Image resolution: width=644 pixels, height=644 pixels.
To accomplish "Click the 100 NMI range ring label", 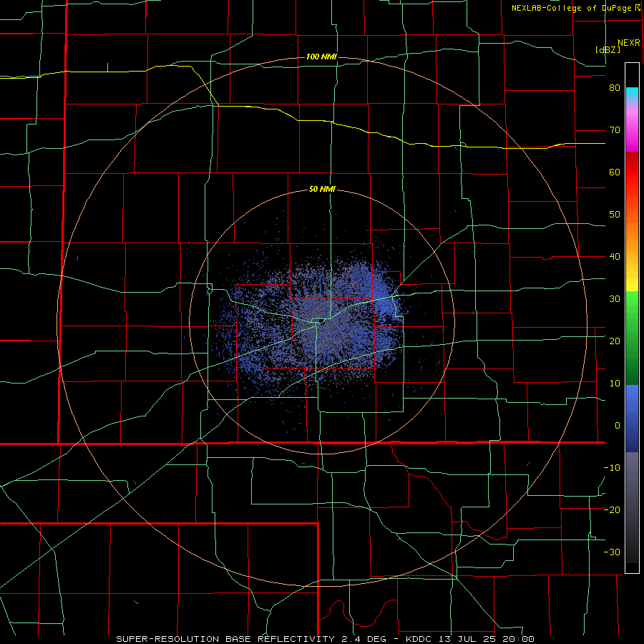I will [321, 57].
